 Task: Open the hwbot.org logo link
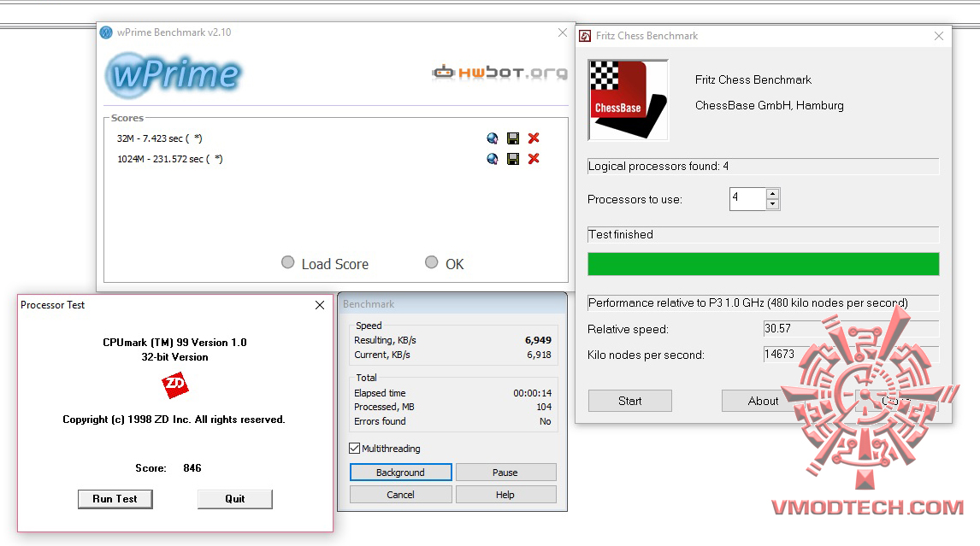[499, 73]
